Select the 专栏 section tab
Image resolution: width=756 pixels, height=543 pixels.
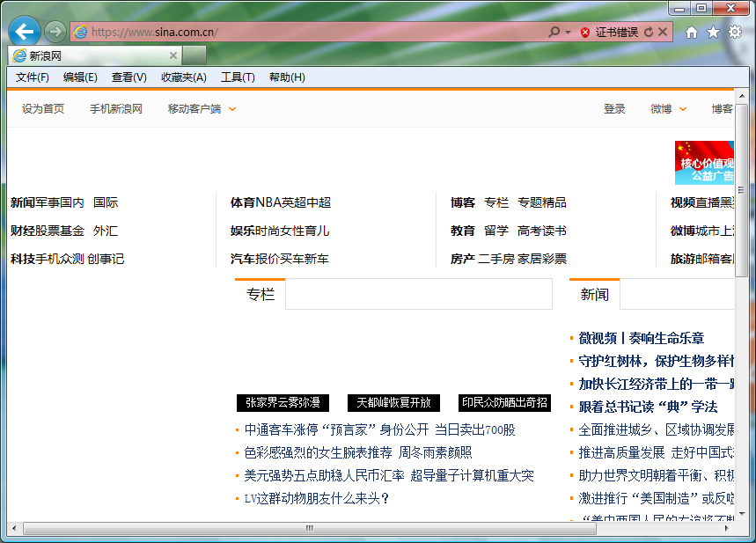[x=261, y=294]
